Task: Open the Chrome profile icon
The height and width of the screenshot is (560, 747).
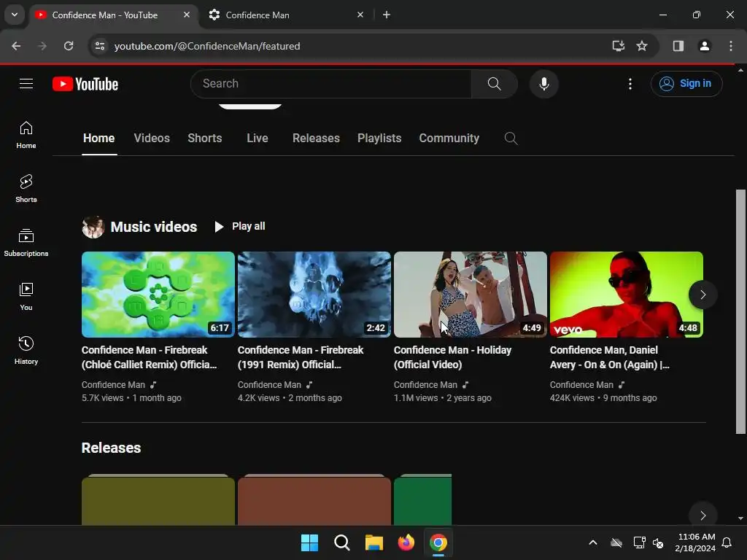Action: click(704, 46)
